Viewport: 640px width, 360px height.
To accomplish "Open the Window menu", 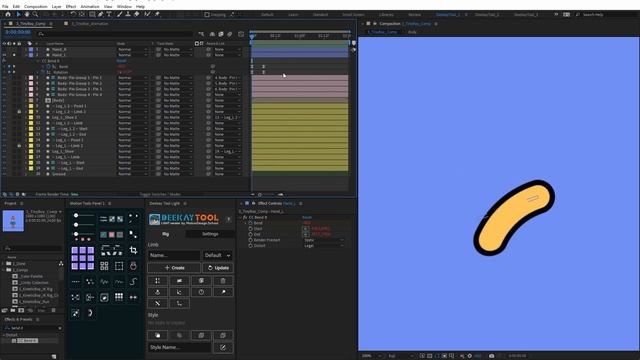I will tap(124, 7).
